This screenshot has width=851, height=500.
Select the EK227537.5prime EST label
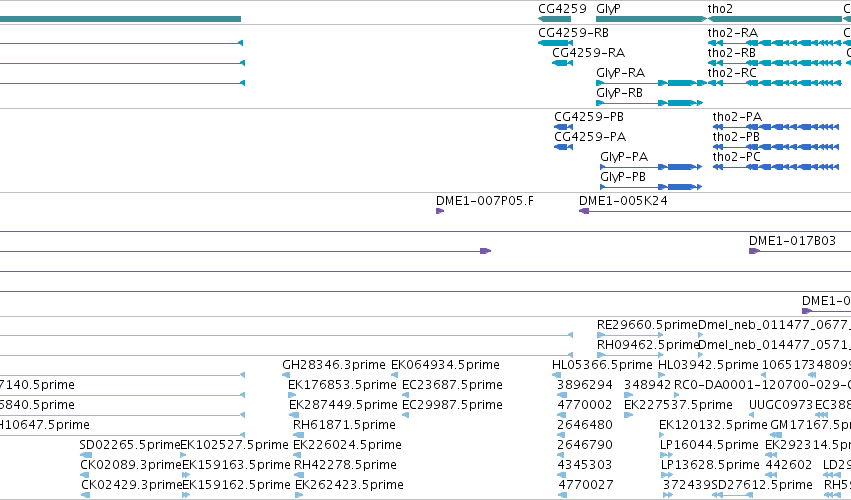tap(678, 405)
